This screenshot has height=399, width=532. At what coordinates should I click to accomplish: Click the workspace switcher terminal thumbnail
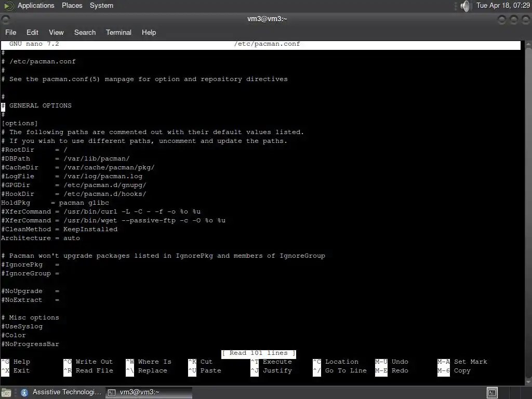tap(492, 393)
